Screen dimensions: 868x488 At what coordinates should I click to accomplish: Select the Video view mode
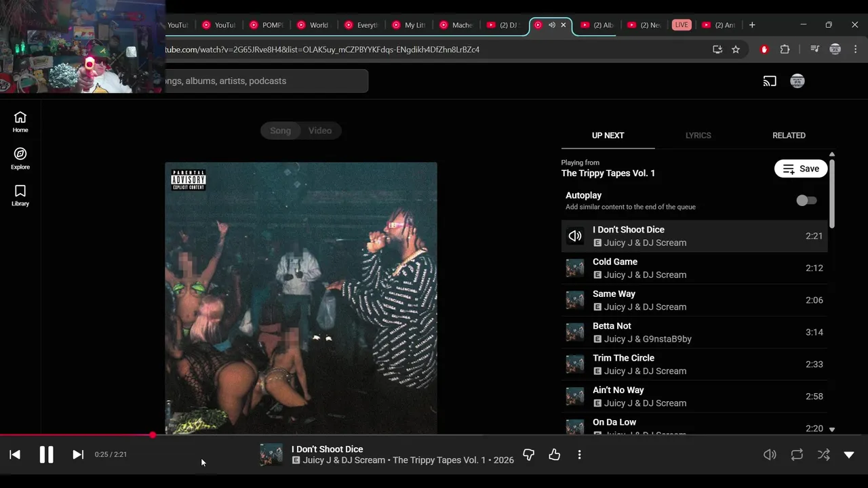point(320,131)
